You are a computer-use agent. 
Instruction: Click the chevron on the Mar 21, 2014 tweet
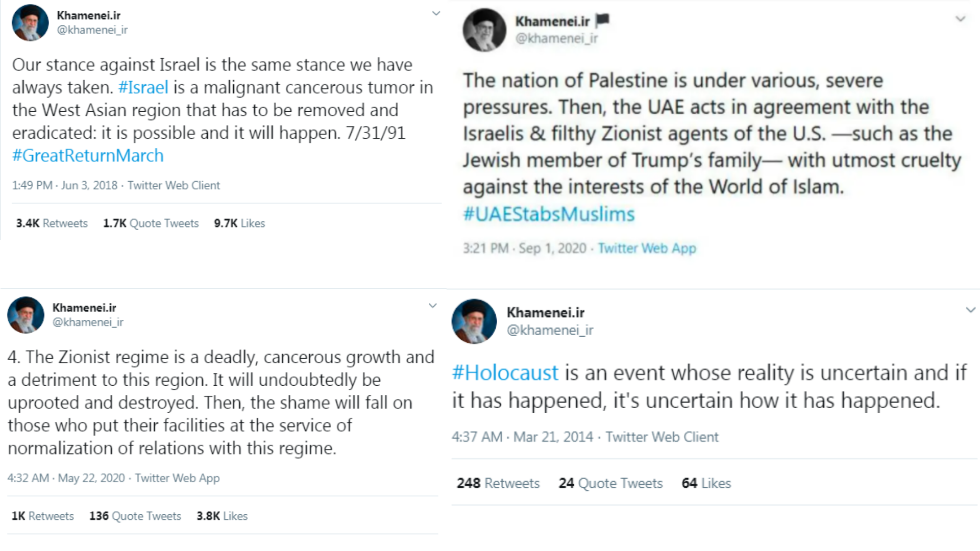[x=970, y=310]
